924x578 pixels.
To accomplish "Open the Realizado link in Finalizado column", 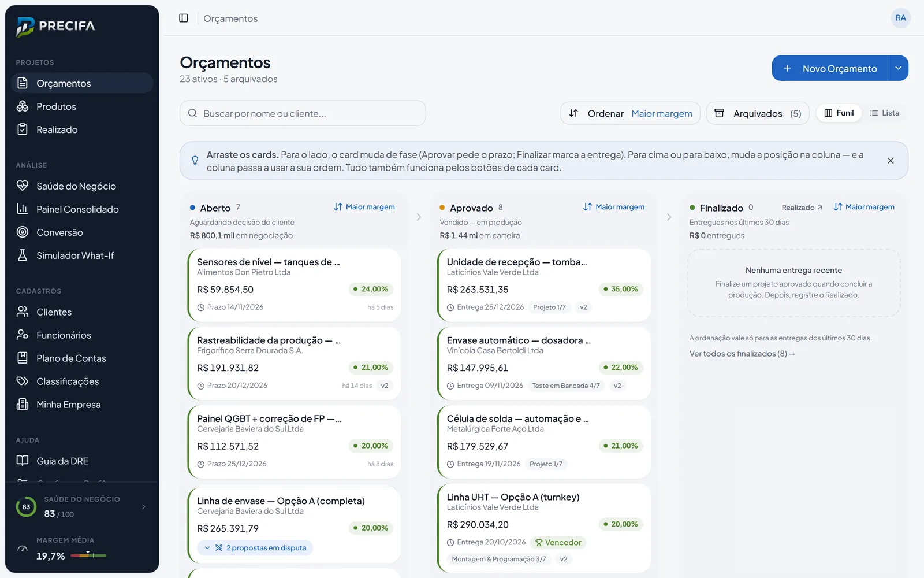I will (802, 208).
